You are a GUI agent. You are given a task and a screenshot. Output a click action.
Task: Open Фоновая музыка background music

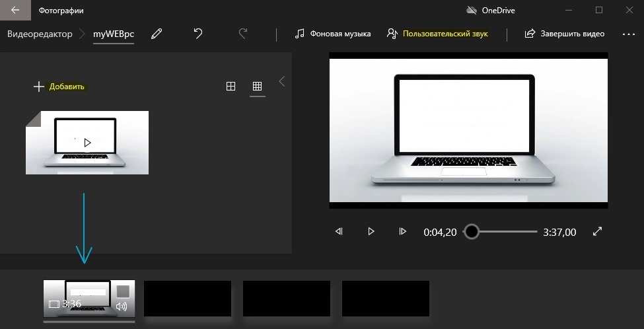click(x=333, y=34)
